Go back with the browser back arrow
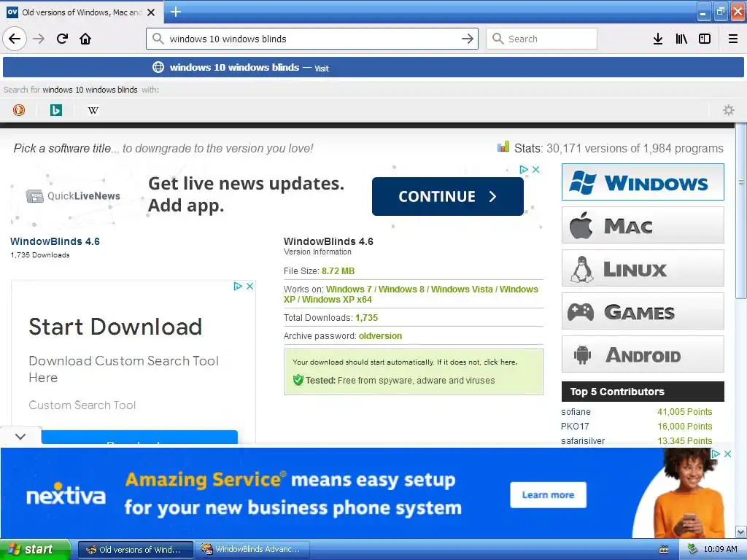Viewport: 747px width, 560px height. point(15,39)
